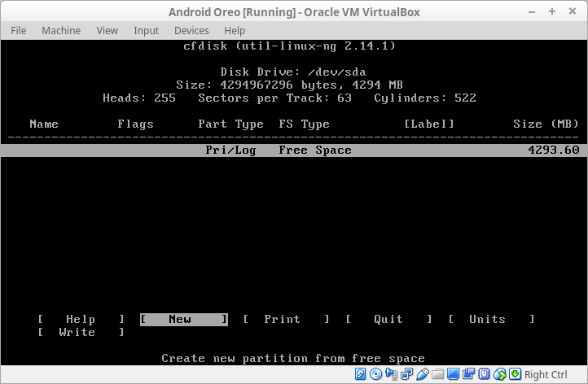Select the cfdisk Help option
The height and width of the screenshot is (384, 588).
coord(81,319)
